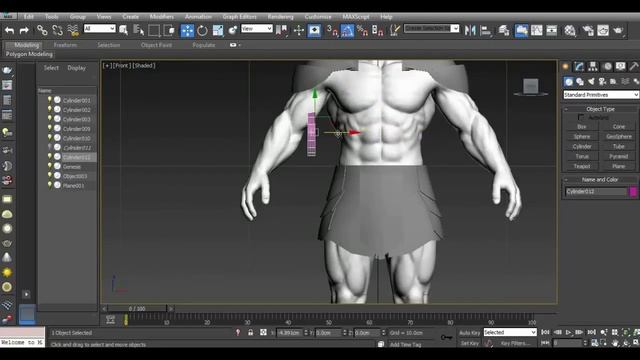Create a Box primitive button

click(x=582, y=127)
